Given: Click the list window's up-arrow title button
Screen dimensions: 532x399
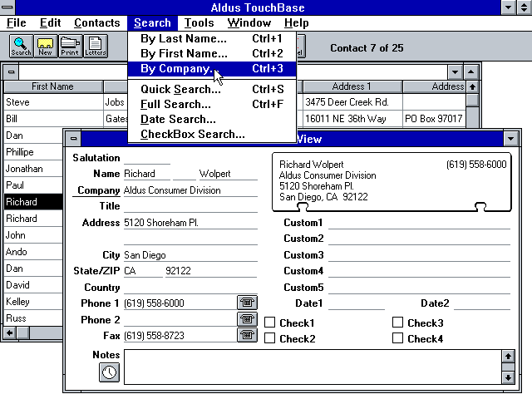Looking at the screenshot, I should coord(470,72).
